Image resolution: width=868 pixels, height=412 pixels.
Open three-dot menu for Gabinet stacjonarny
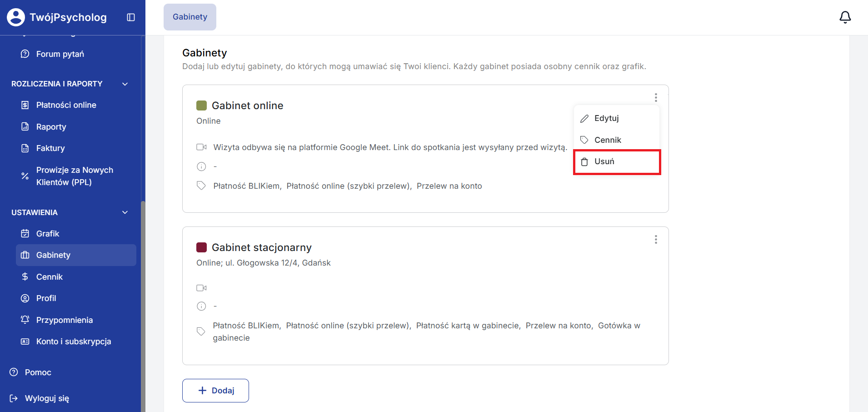655,240
